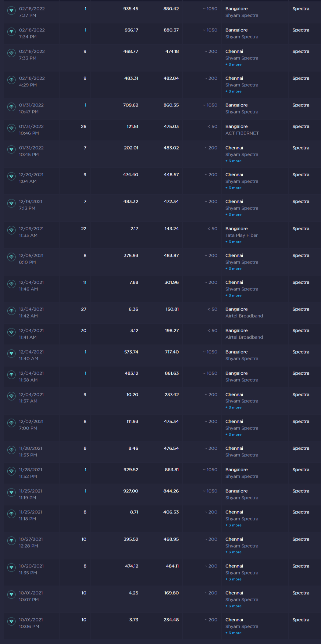Image resolution: width=321 pixels, height=644 pixels.
Task: Click wifi icon next to 12/04/2021 11:37 AM
Action: 12,396
